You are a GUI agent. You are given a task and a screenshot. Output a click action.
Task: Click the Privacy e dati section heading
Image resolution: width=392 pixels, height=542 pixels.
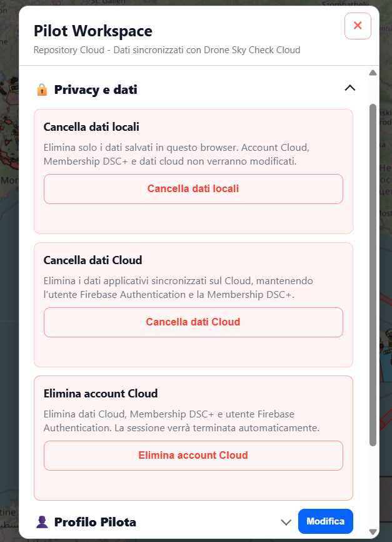pyautogui.click(x=96, y=90)
